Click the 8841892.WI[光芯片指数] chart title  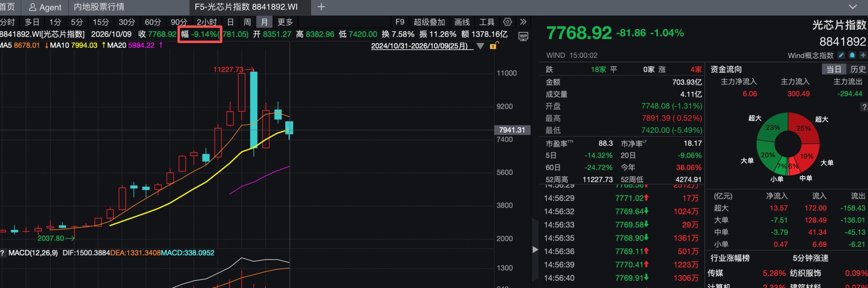(x=42, y=34)
